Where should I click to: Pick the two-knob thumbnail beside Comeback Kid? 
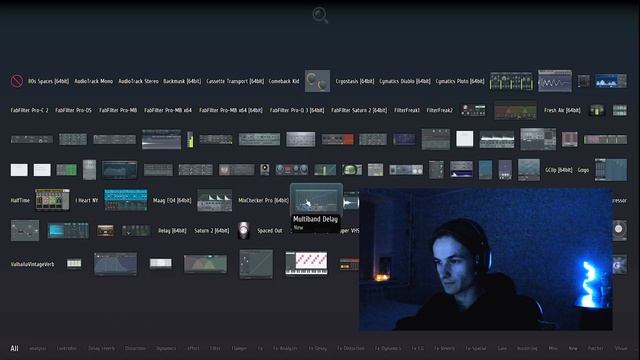click(317, 81)
